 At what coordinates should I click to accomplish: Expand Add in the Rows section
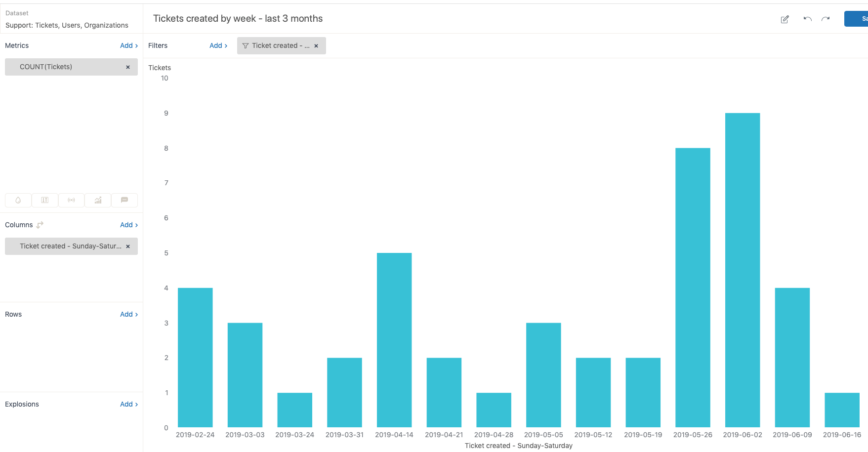coord(128,314)
